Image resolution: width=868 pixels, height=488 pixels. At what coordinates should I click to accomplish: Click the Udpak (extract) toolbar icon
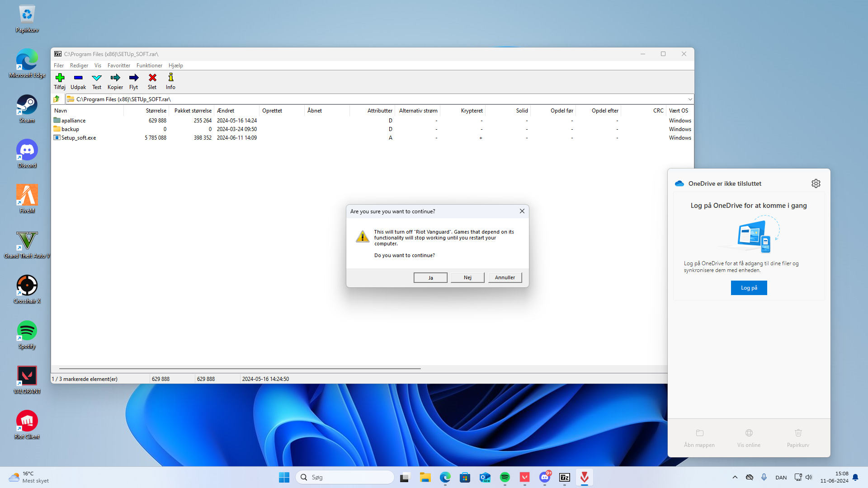point(78,78)
